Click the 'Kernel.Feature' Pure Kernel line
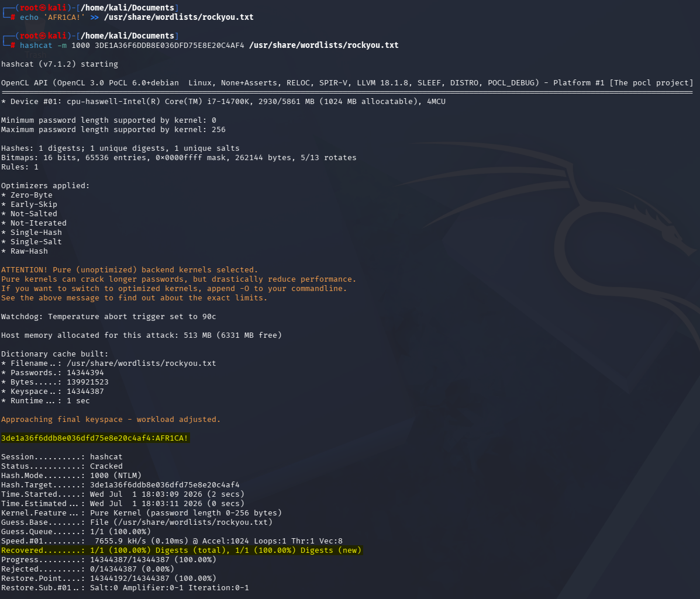700x599 pixels. click(x=142, y=513)
